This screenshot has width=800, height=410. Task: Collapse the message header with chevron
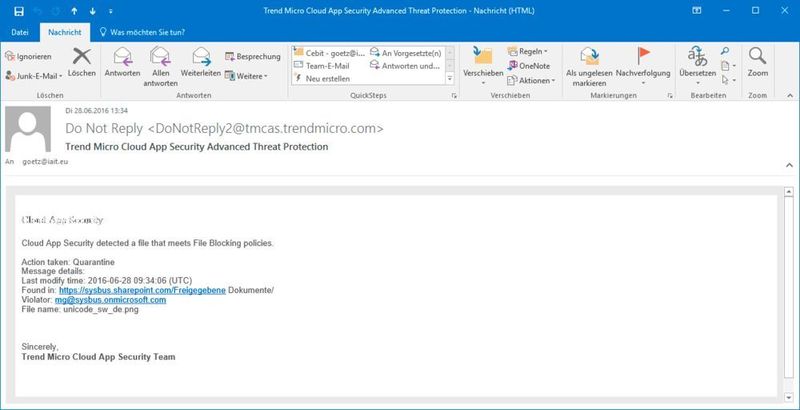(790, 165)
